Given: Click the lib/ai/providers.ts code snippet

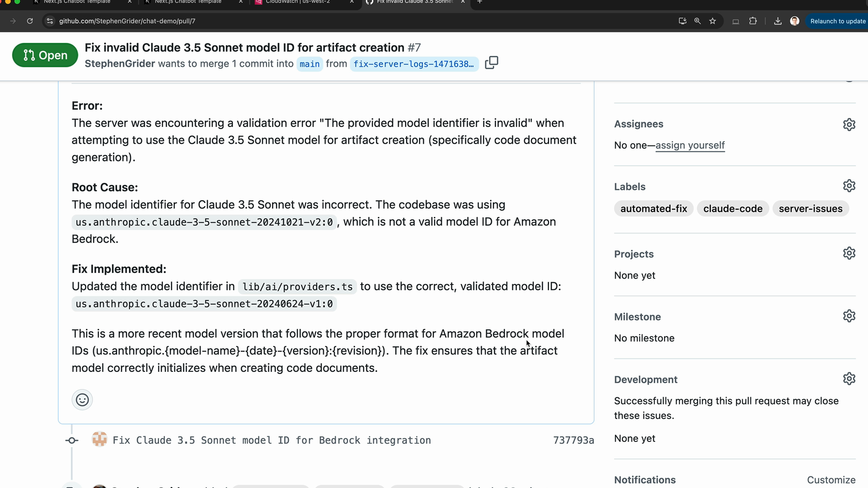Looking at the screenshot, I should click(x=297, y=287).
